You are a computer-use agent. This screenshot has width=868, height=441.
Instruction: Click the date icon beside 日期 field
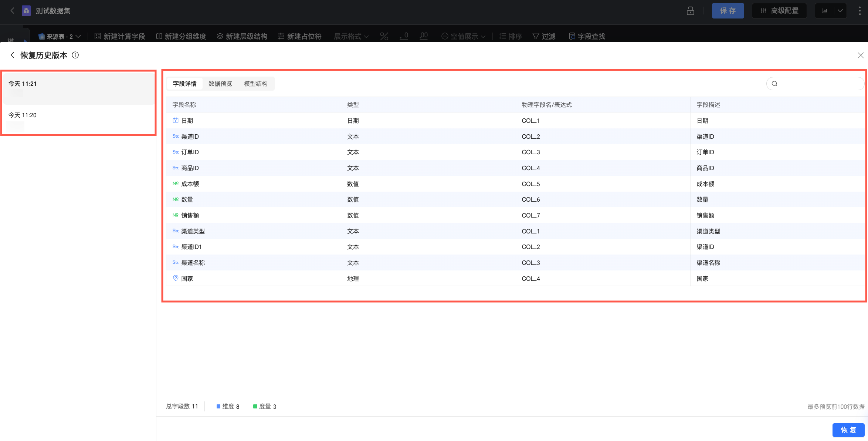176,121
